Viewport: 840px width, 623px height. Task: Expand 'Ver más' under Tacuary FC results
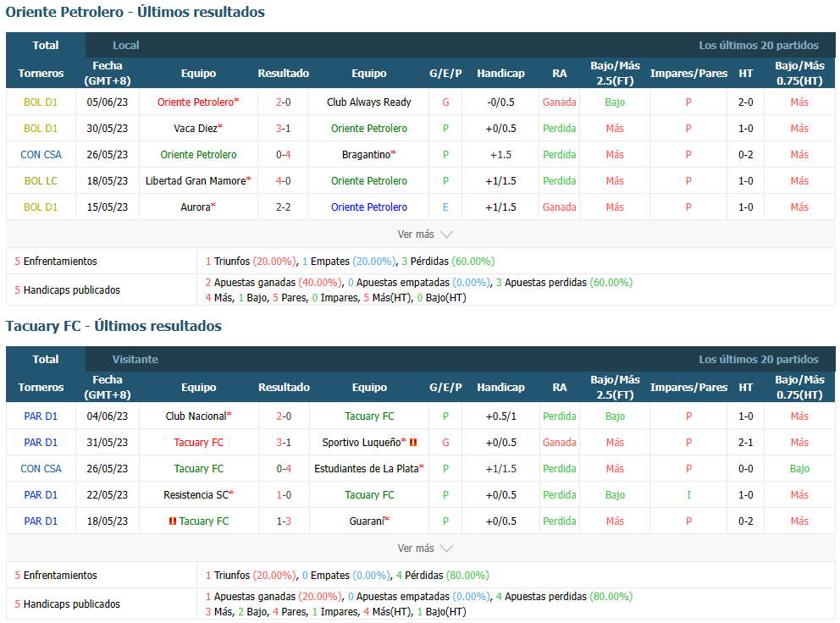coord(425,548)
